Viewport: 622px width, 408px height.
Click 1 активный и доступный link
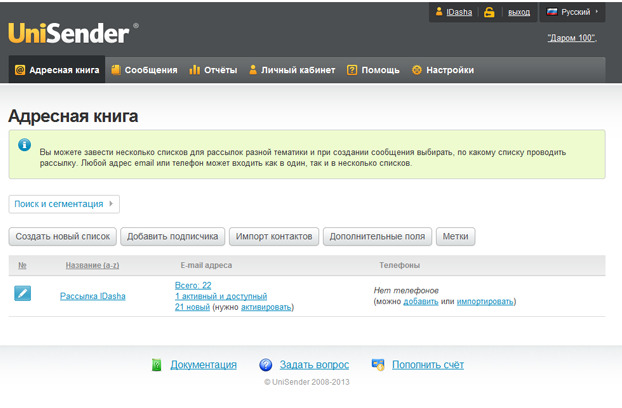pos(221,296)
